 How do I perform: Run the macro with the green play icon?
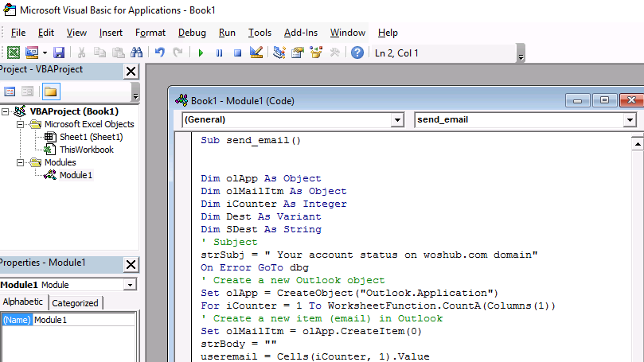201,53
